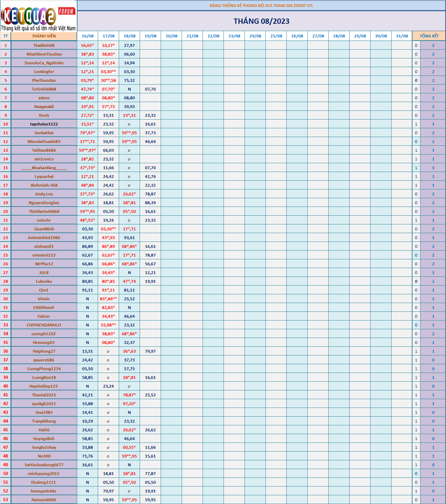This screenshot has height=504, width=446.
Task: Select member name NhatNiemTieuDao
Action: [44, 54]
